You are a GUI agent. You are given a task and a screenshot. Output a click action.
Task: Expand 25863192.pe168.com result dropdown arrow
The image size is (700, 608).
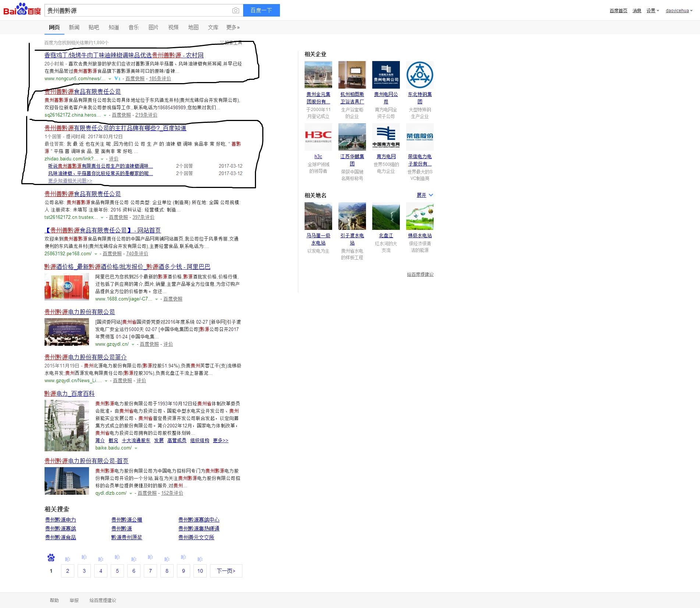click(x=96, y=254)
